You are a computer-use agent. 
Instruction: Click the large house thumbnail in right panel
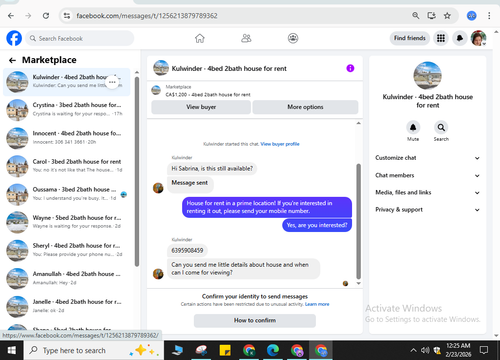click(x=427, y=76)
